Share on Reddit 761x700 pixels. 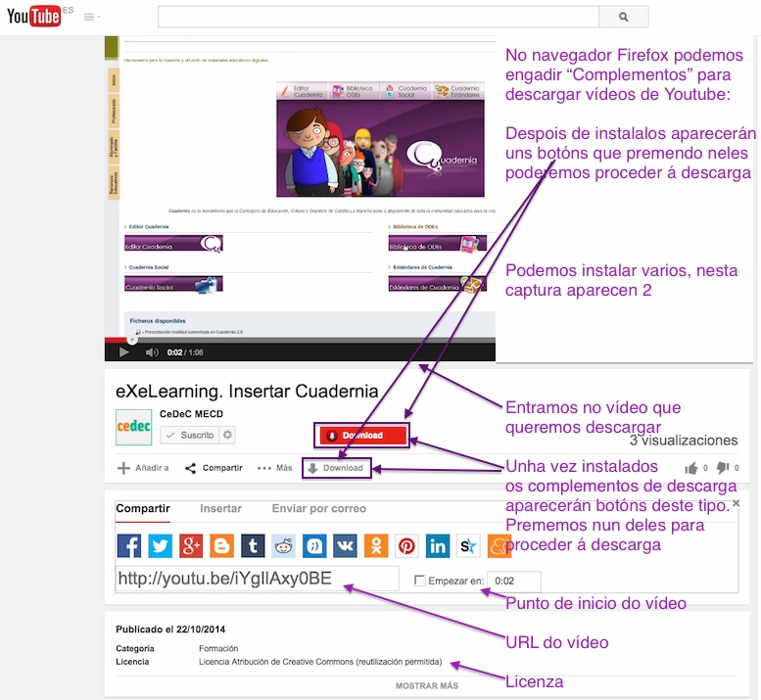click(x=283, y=545)
